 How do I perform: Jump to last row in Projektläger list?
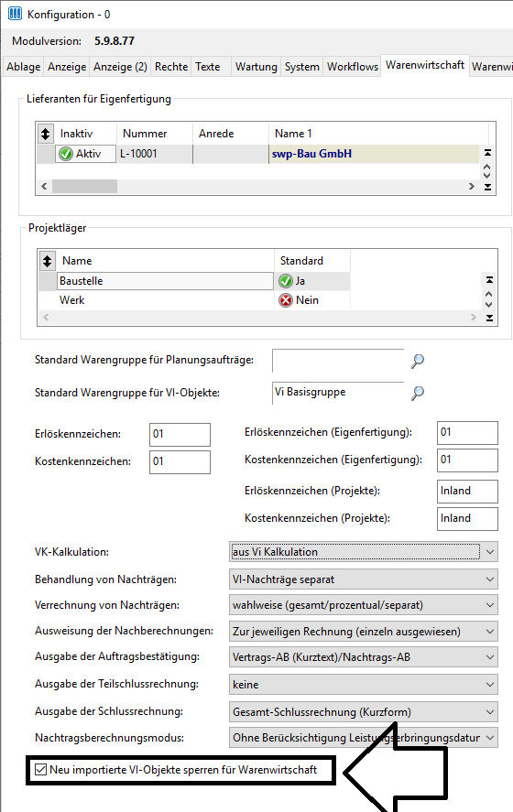[x=489, y=318]
